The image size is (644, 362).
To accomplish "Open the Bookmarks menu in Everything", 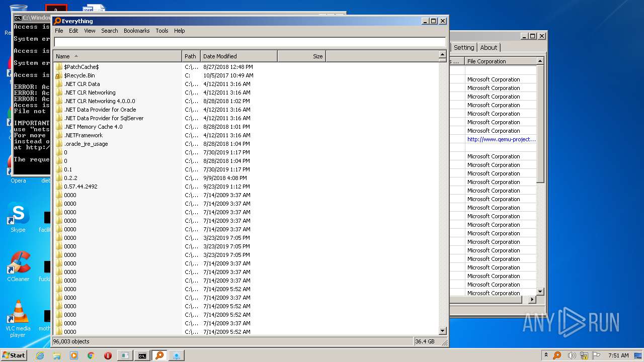I will 136,31.
